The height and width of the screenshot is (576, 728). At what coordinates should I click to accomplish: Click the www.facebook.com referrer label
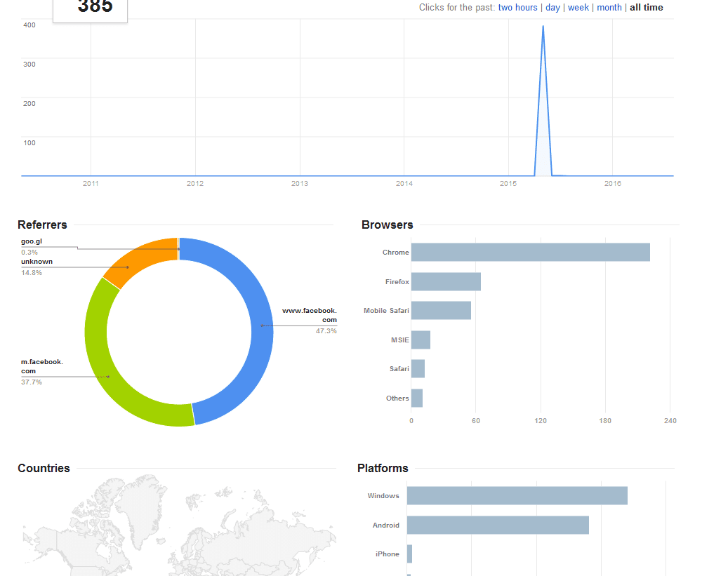coord(310,315)
